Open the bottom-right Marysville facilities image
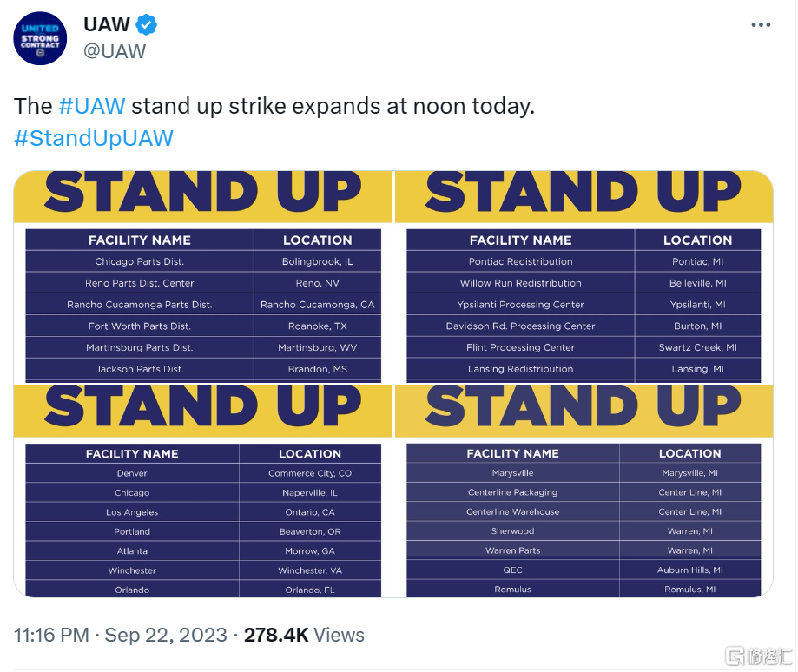 584,491
